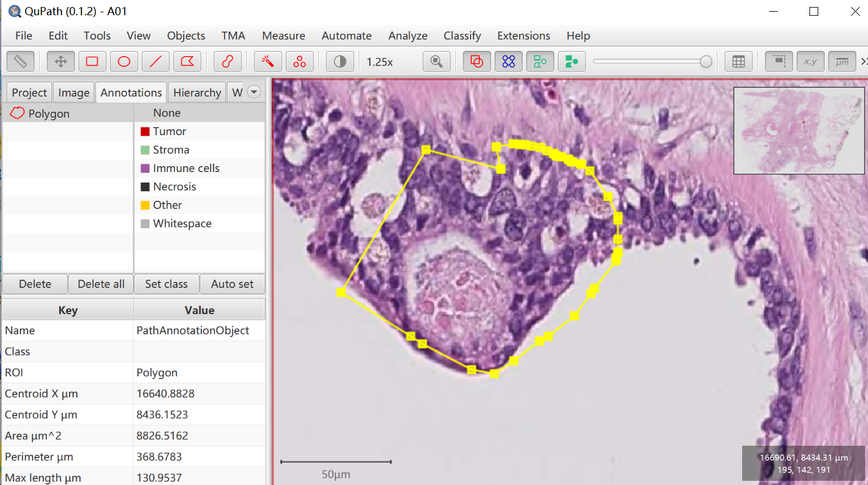Select the Rectangle annotation tool

coord(92,61)
